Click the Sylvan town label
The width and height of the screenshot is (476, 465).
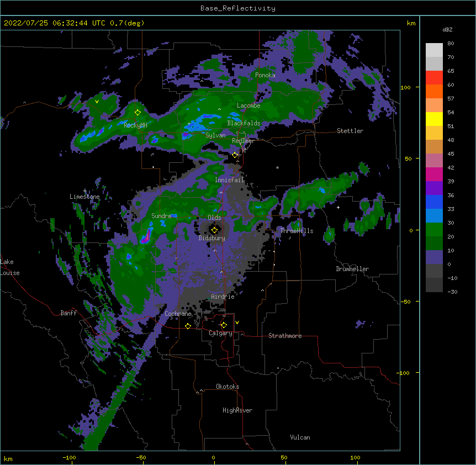pyautogui.click(x=215, y=135)
